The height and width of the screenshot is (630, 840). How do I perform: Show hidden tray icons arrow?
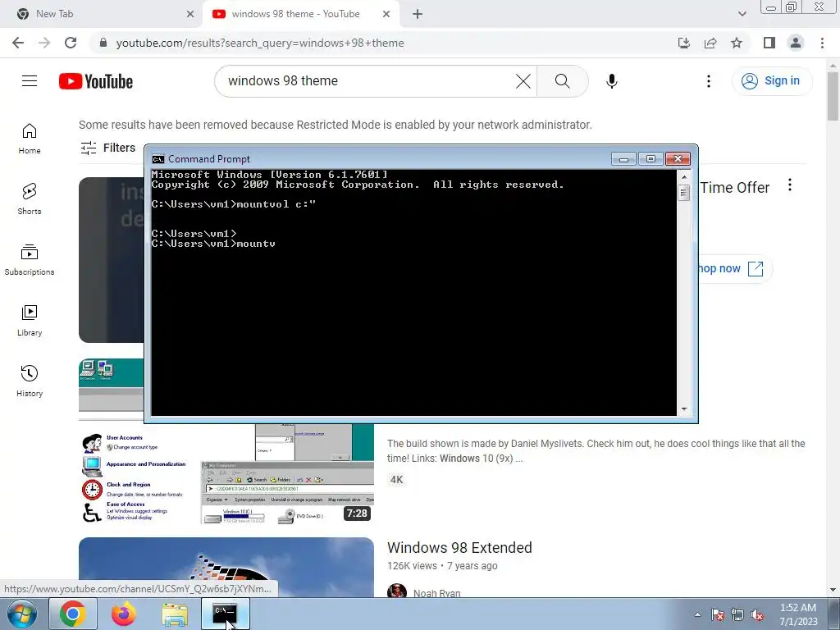(x=697, y=614)
